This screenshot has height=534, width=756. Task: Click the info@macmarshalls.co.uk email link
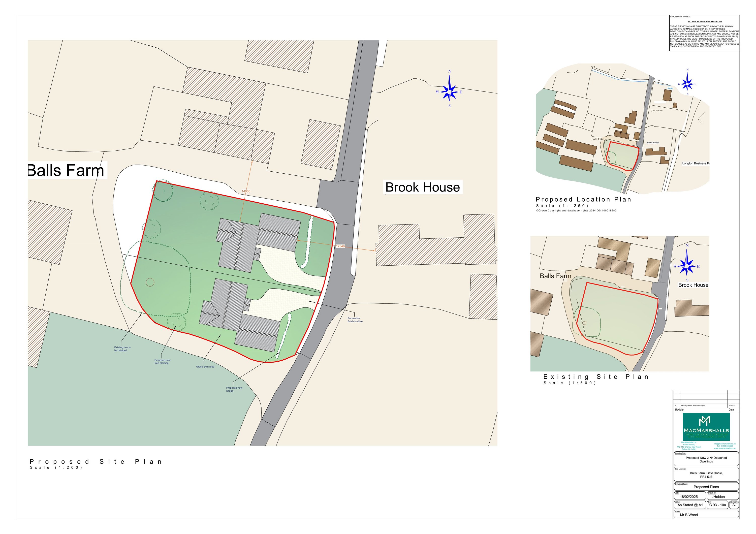(725, 444)
